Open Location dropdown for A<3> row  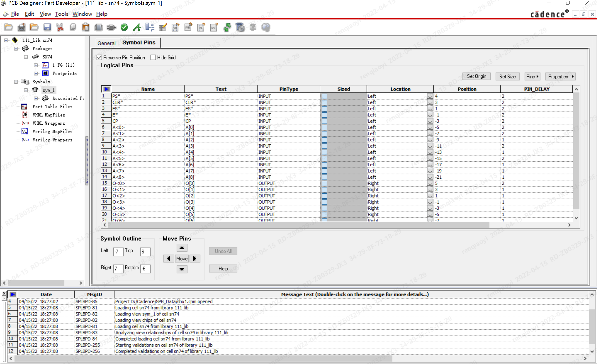430,146
